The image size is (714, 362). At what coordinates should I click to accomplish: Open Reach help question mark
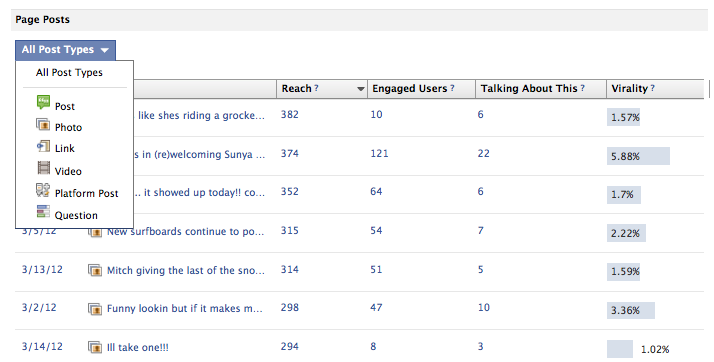(x=316, y=88)
